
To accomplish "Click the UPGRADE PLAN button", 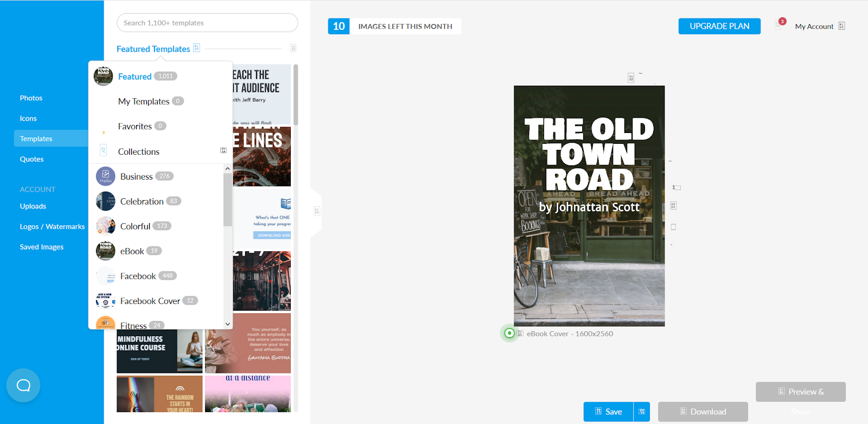I will coord(719,26).
